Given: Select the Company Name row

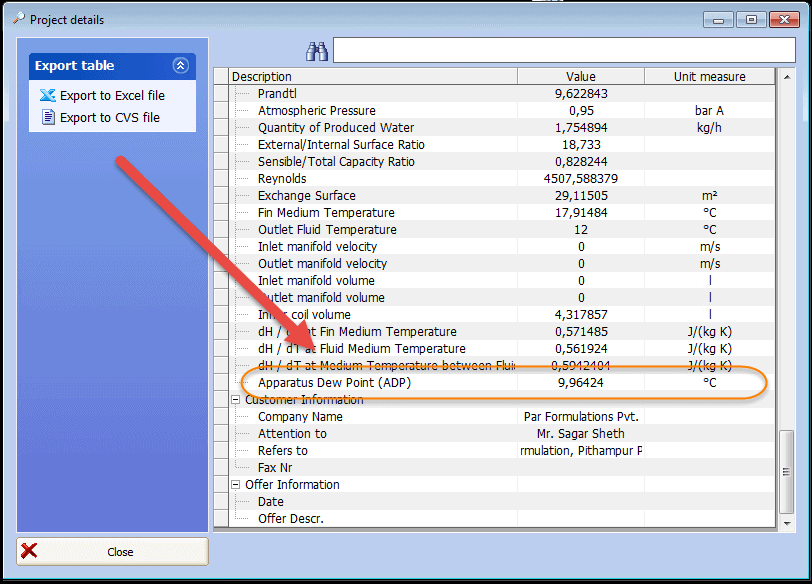Looking at the screenshot, I should point(300,417).
